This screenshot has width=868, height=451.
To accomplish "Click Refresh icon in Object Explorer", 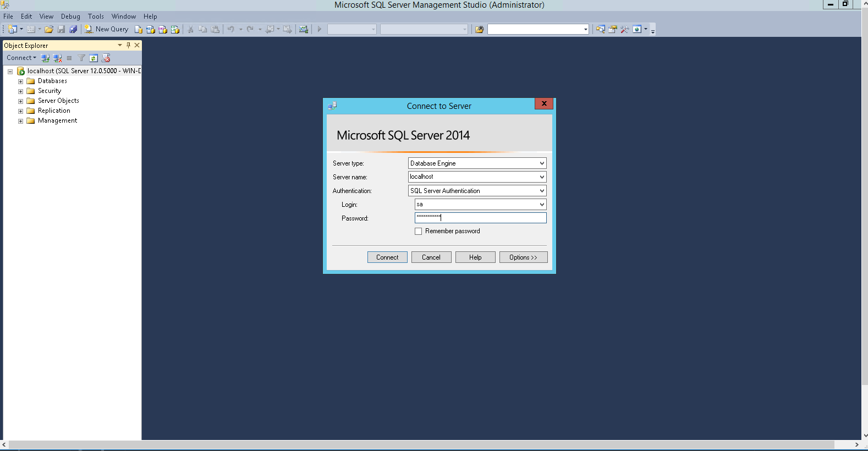I will click(94, 58).
